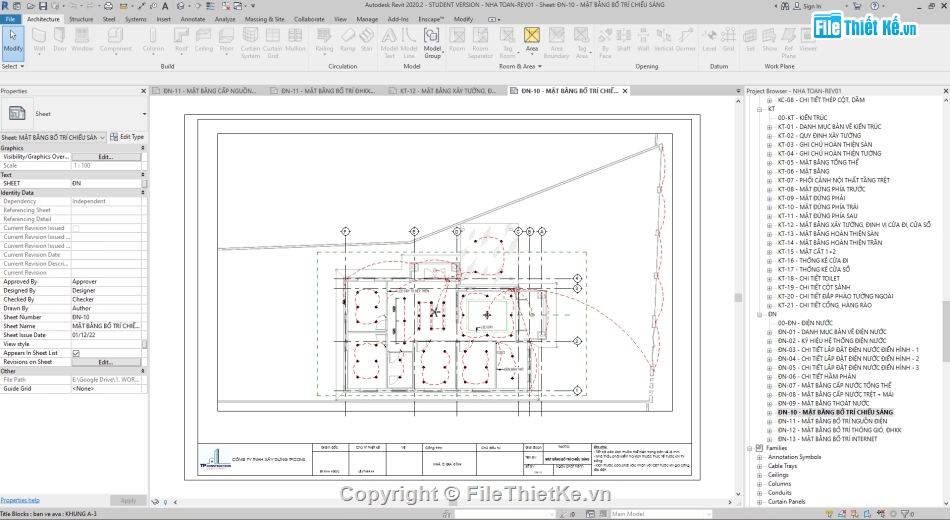950x520 pixels.
Task: Click the Sheet Issue Date value field
Action: tap(107, 335)
